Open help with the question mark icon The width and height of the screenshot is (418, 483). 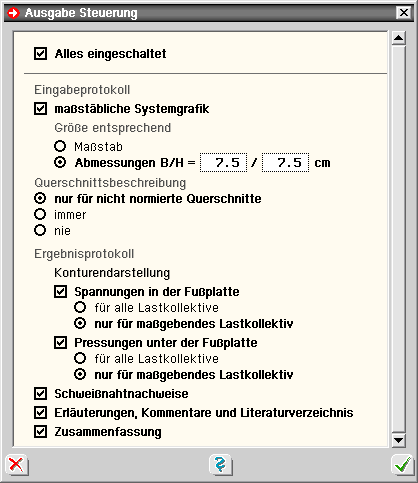coord(221,464)
